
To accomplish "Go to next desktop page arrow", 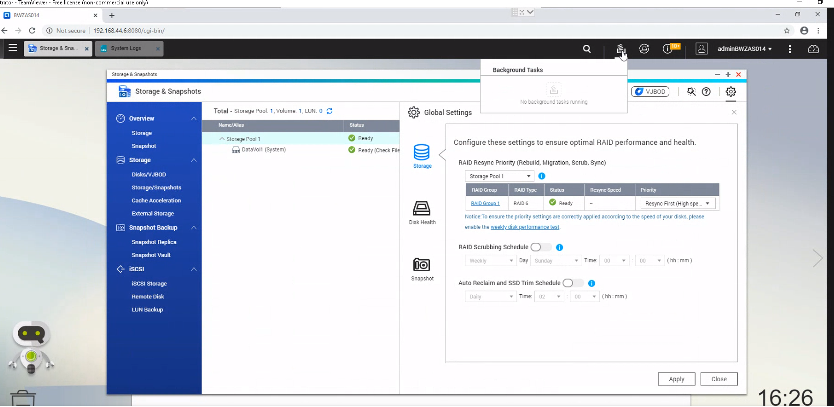I will pos(818,258).
